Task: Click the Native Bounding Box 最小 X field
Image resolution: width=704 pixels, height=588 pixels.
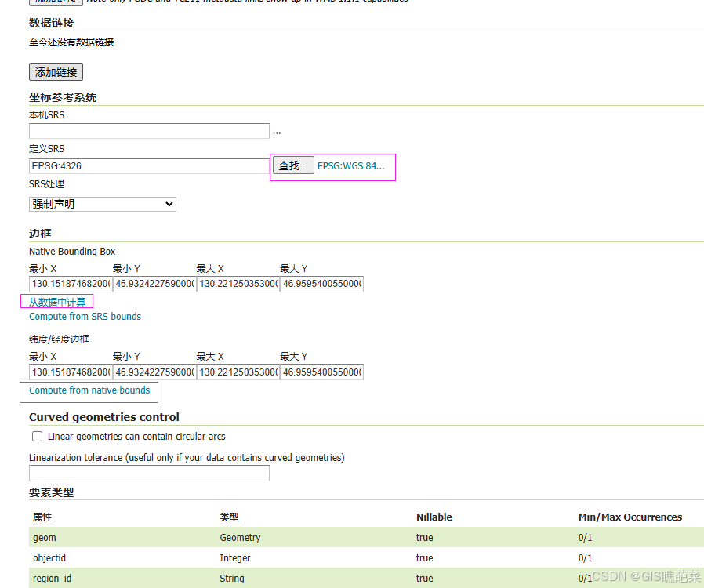Action: tap(71, 284)
